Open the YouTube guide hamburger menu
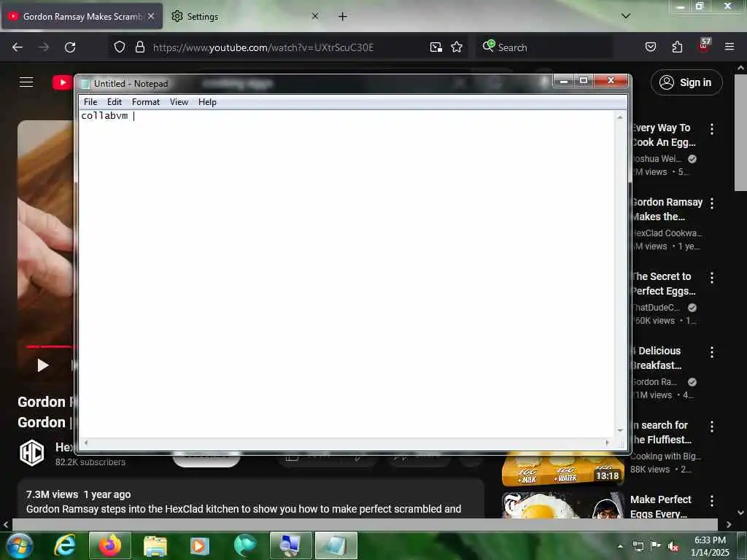Screen dimensions: 747x560 point(26,82)
